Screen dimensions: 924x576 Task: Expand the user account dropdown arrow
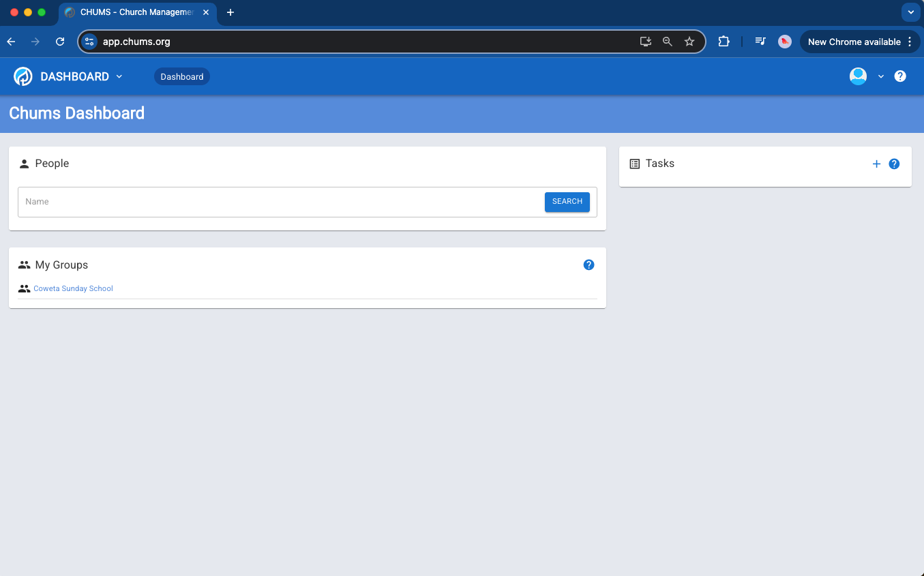pyautogui.click(x=880, y=76)
